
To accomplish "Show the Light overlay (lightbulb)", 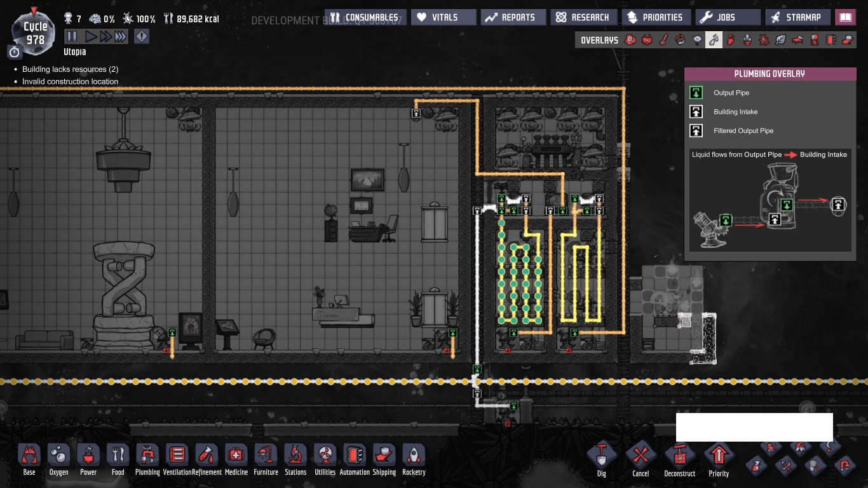I will [x=697, y=40].
